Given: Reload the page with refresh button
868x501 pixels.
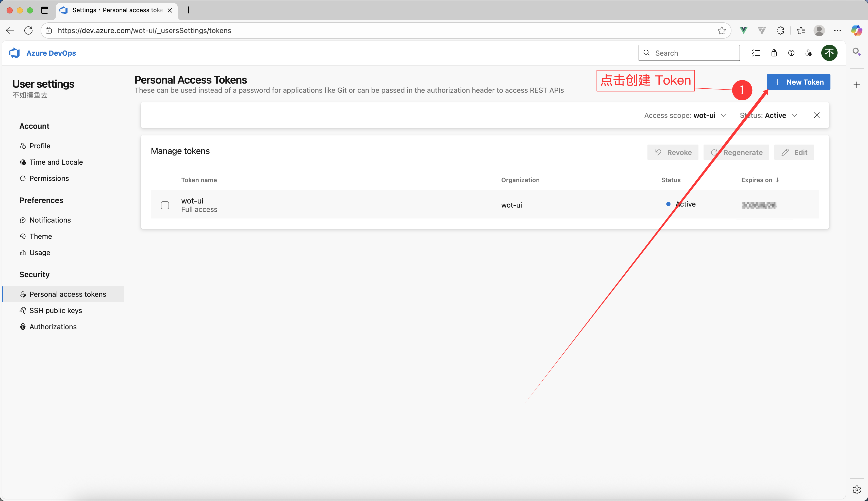Looking at the screenshot, I should [28, 31].
